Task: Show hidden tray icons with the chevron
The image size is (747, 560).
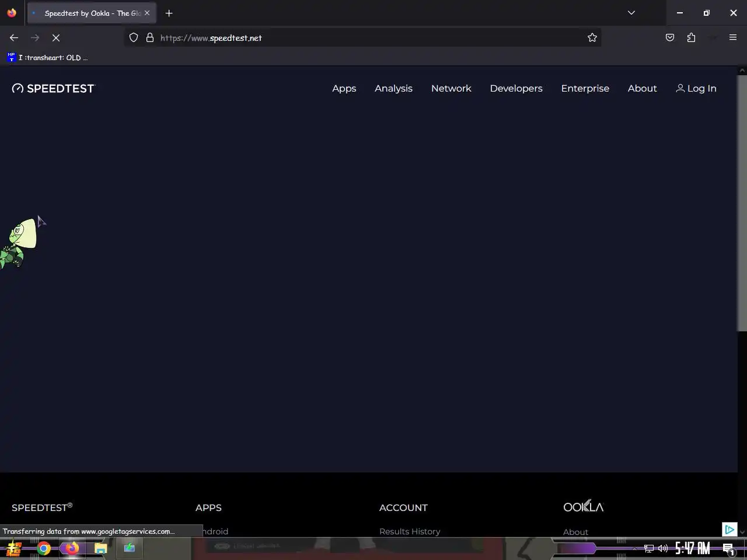Action: (635, 548)
